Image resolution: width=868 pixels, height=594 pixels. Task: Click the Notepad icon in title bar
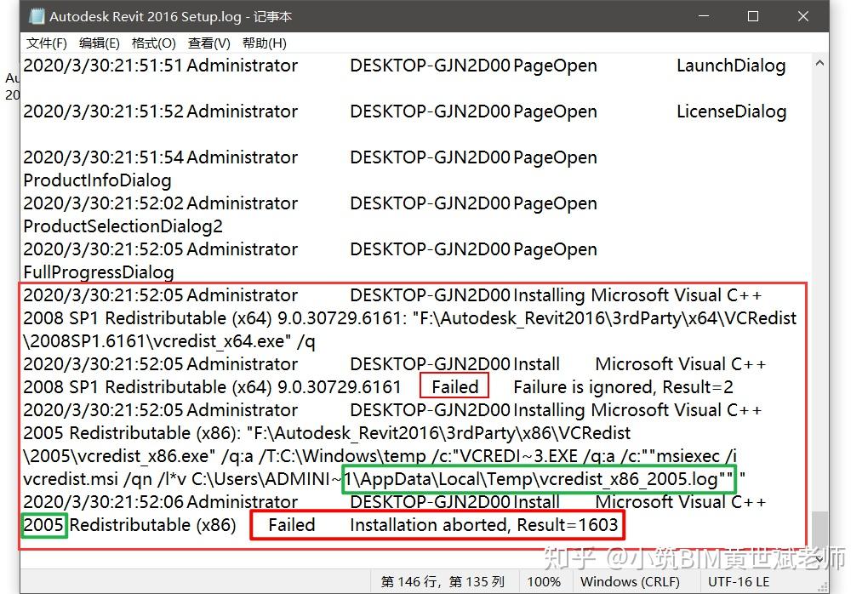point(37,17)
